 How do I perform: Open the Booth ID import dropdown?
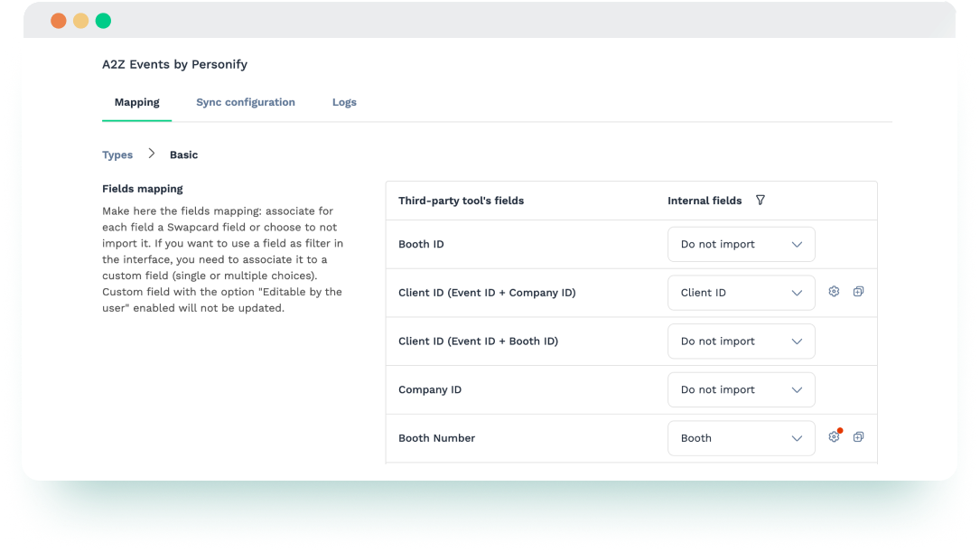click(741, 244)
